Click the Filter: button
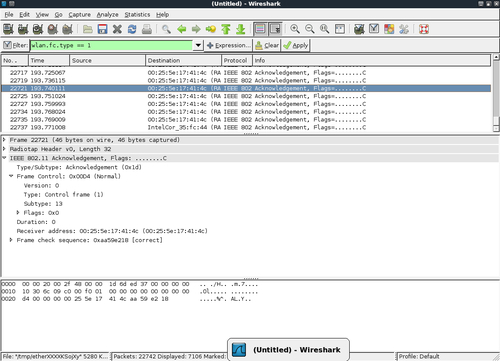500x361 pixels. pyautogui.click(x=15, y=45)
